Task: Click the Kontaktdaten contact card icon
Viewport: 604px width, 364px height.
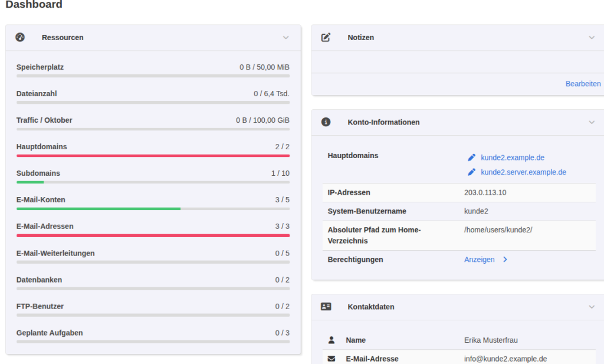Action: pyautogui.click(x=326, y=307)
